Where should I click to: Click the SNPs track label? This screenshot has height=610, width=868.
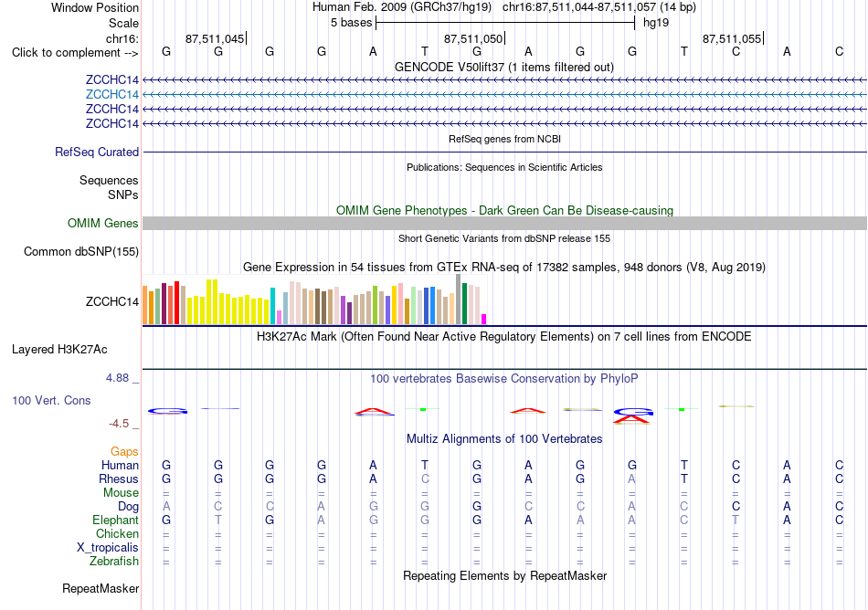[123, 195]
